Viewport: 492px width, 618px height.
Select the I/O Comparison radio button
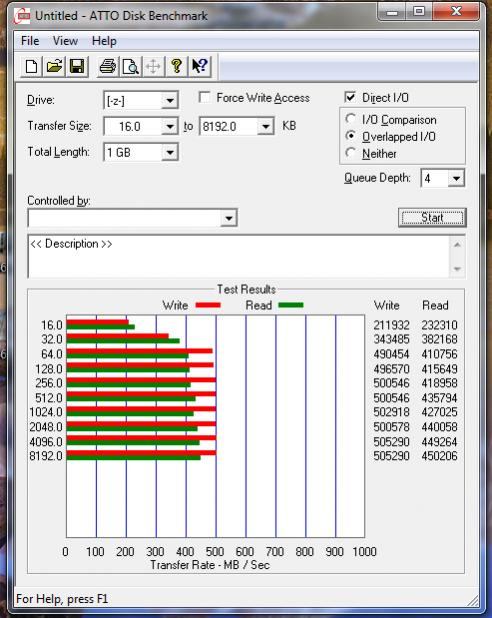pyautogui.click(x=350, y=119)
